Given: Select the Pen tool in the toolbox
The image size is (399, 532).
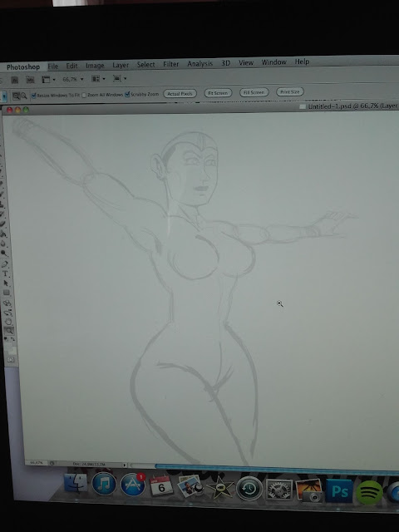Looking at the screenshot, I should 5,264.
